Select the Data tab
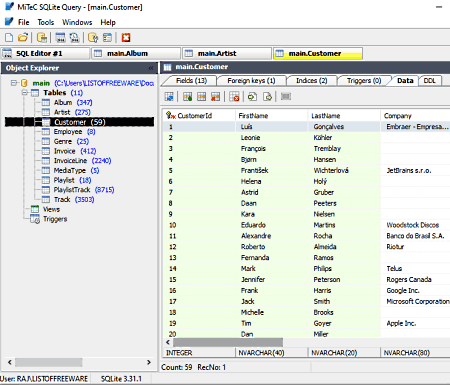The height and width of the screenshot is (385, 450). pos(405,81)
